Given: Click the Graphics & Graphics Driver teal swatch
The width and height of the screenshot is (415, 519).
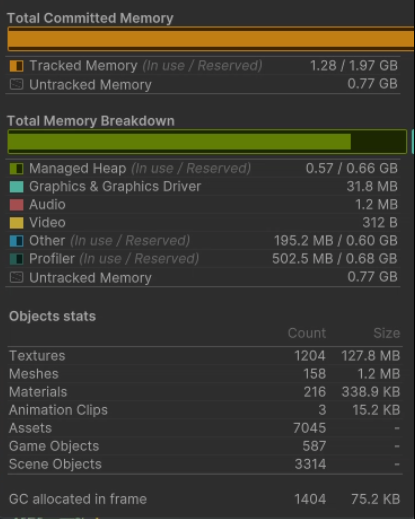Looking at the screenshot, I should click(16, 187).
